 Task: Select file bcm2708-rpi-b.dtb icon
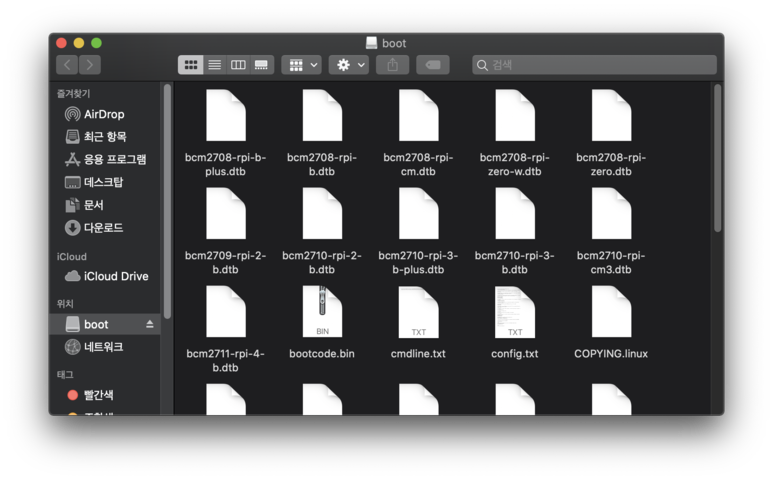(x=322, y=115)
